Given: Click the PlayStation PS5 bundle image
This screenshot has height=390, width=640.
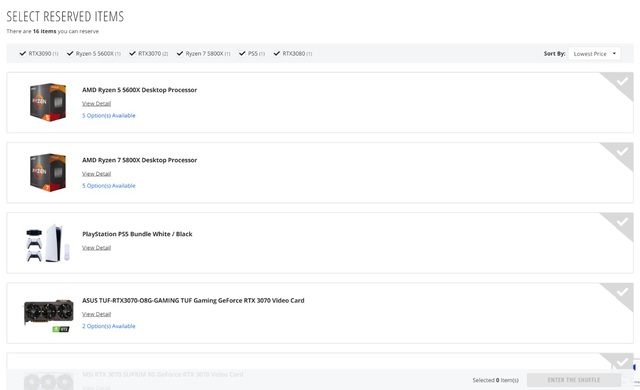Looking at the screenshot, I should [48, 243].
